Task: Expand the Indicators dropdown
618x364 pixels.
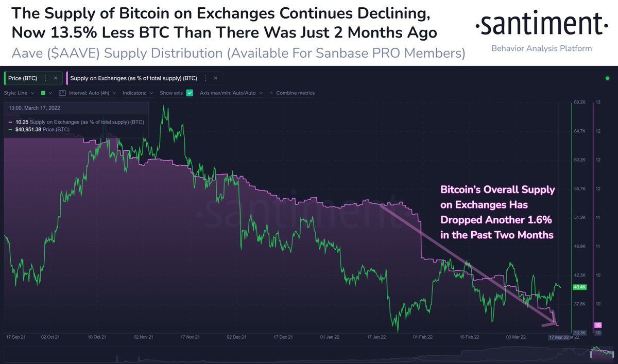Action: (x=138, y=93)
